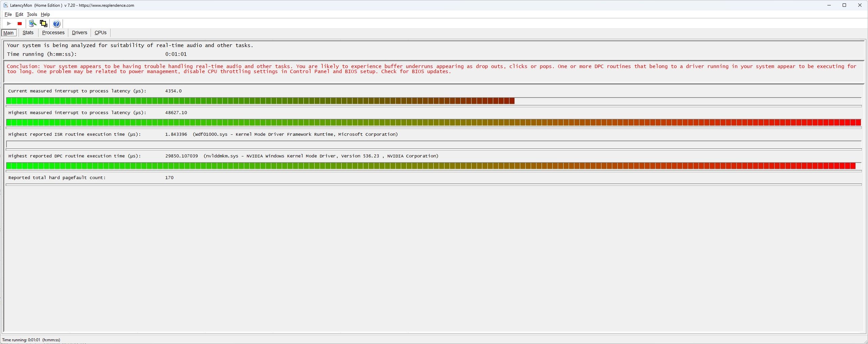
Task: Open help via blue question mark icon
Action: coord(56,24)
